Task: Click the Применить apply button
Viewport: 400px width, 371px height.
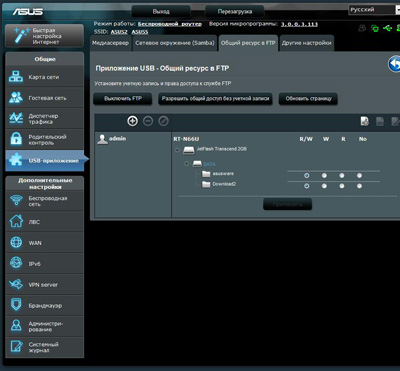Action: click(288, 204)
